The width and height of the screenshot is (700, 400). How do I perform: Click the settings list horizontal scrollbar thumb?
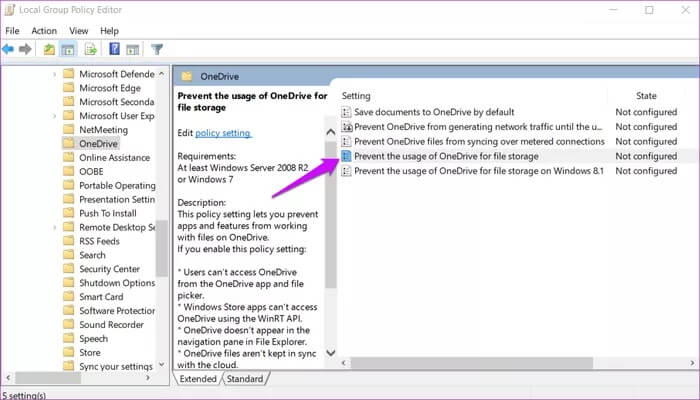[471, 363]
